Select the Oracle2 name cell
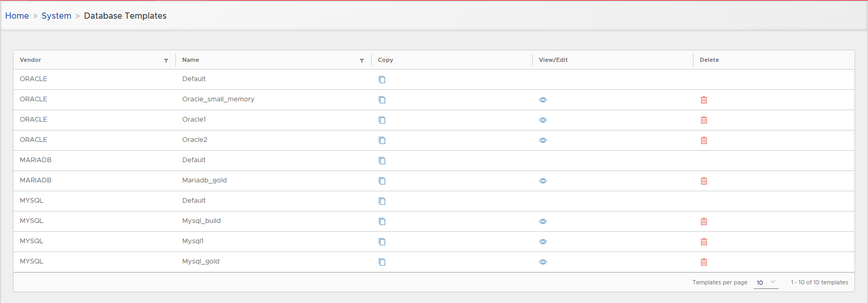868x303 pixels. click(195, 140)
